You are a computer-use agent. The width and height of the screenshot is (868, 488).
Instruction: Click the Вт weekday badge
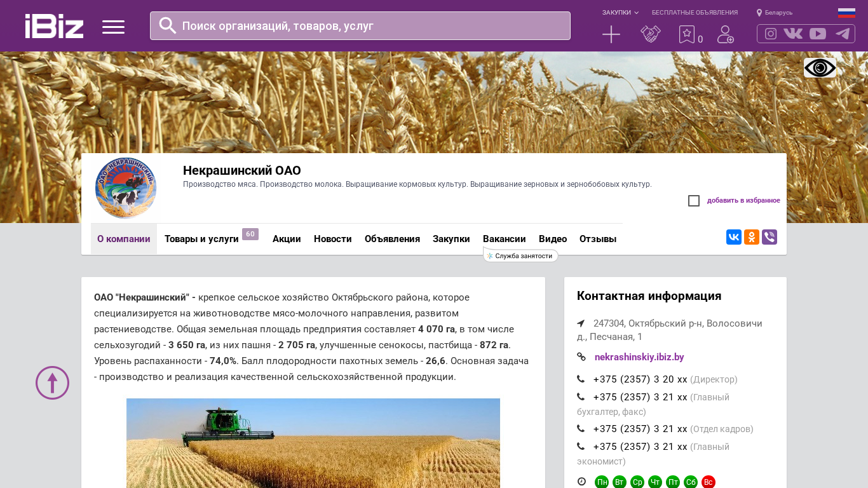tap(620, 482)
